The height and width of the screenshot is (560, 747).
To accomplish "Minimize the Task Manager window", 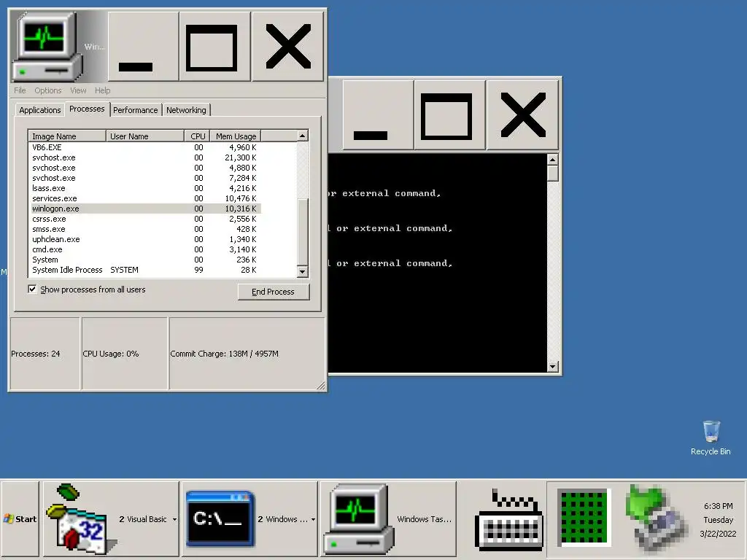I will (x=144, y=46).
